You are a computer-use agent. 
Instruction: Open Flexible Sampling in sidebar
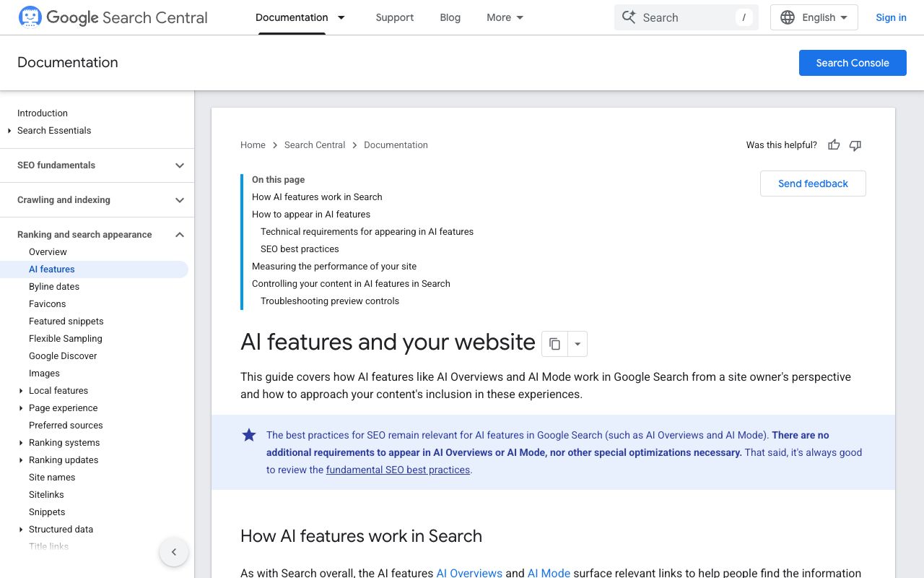pos(66,339)
